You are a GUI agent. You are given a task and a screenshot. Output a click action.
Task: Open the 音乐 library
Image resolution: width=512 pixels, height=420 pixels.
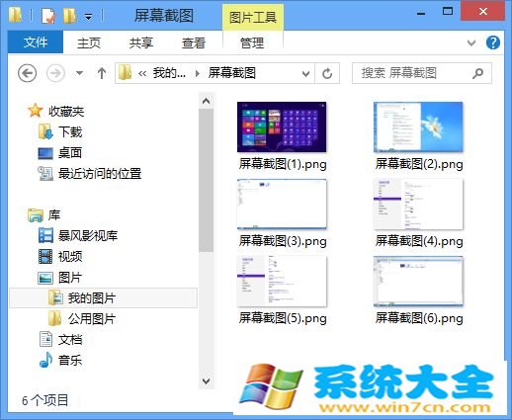(70, 360)
